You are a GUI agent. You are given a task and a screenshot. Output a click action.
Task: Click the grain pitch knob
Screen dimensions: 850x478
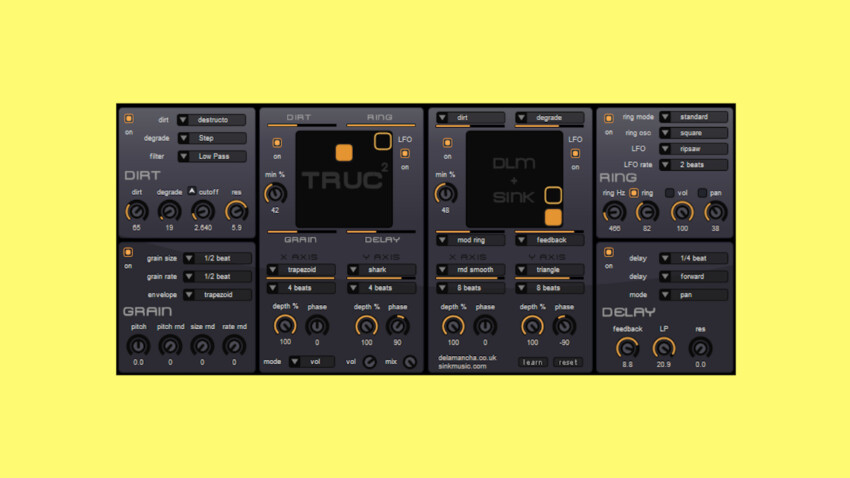tap(138, 345)
